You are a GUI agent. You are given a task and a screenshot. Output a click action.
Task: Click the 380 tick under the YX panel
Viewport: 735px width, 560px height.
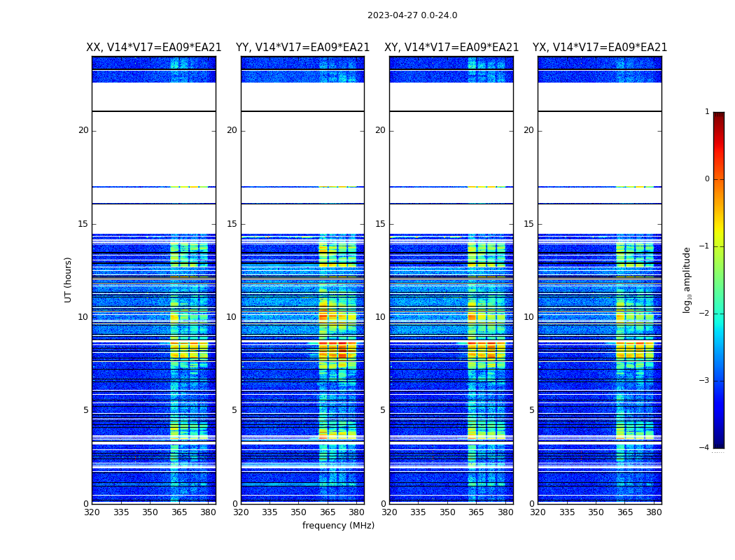click(x=654, y=512)
